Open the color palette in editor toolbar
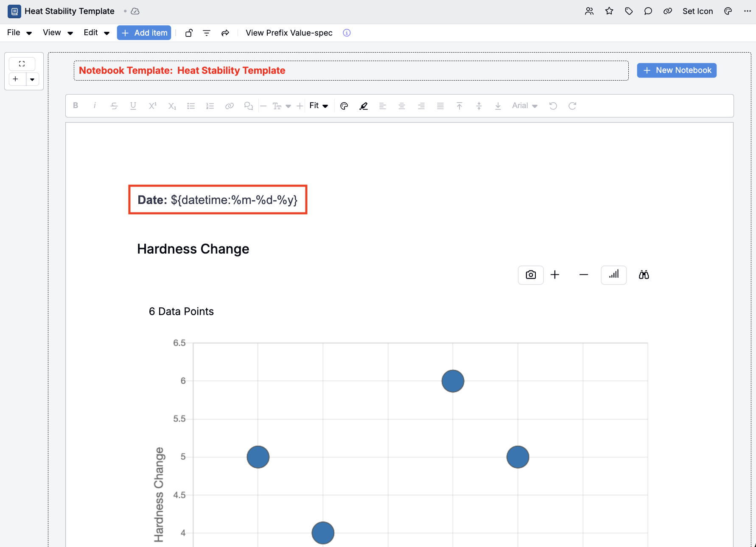 344,106
